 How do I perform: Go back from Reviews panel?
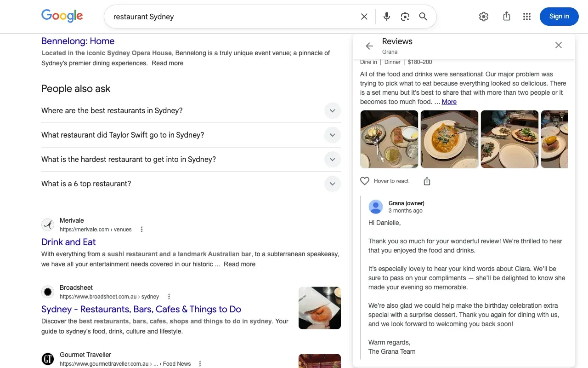(369, 46)
